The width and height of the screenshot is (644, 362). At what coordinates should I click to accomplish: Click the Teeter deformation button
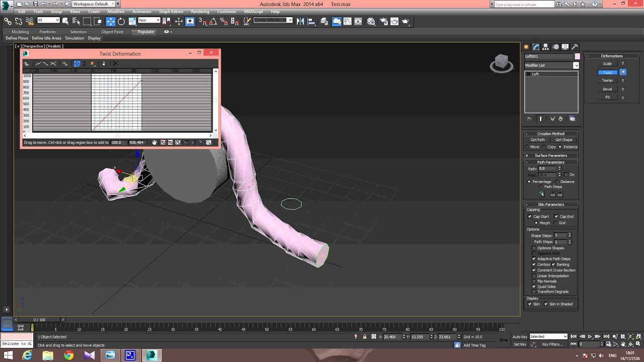click(x=607, y=80)
